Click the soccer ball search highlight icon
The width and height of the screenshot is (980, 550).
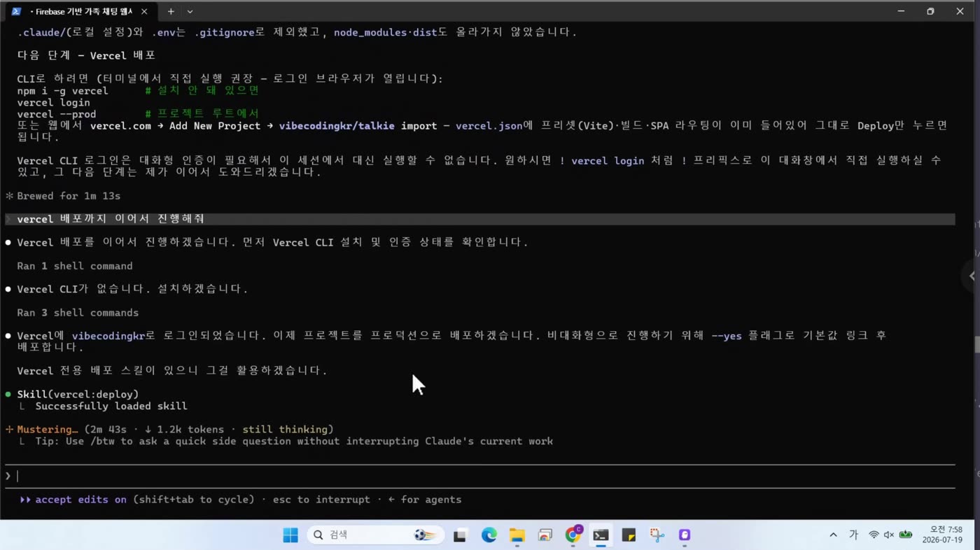pyautogui.click(x=424, y=535)
